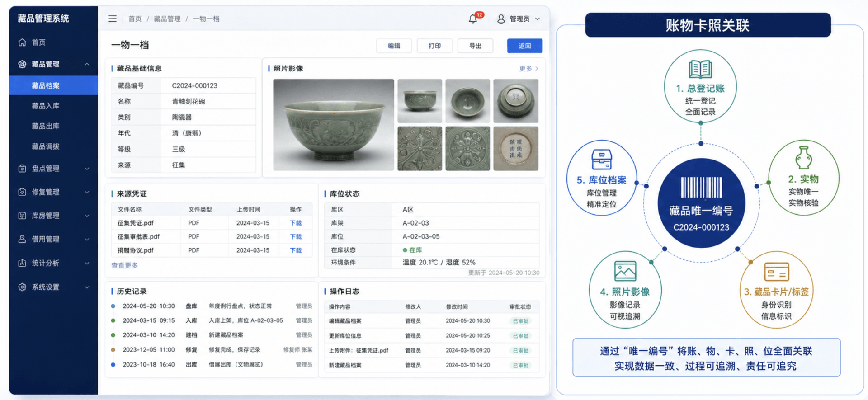Viewport: 868px width, 400px height.
Task: Collapse the 藏品管理 sidebar section chevron
Action: coord(87,64)
